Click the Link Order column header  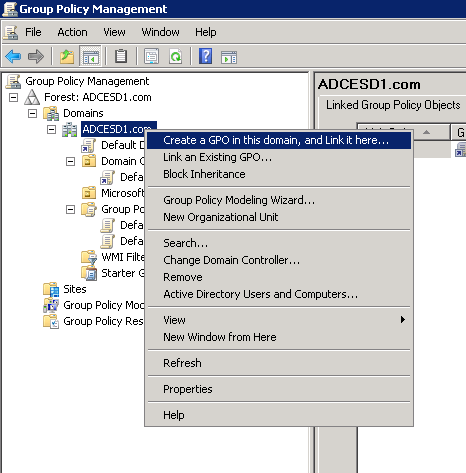(403, 132)
